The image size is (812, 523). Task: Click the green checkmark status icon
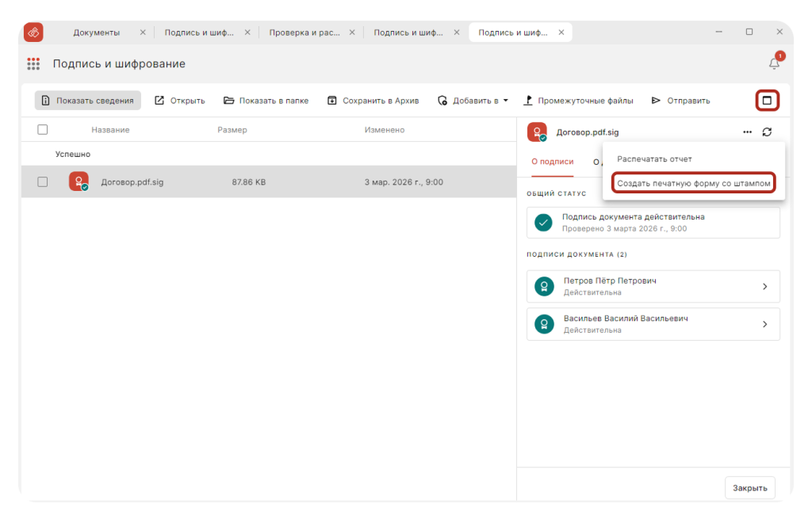pos(543,223)
